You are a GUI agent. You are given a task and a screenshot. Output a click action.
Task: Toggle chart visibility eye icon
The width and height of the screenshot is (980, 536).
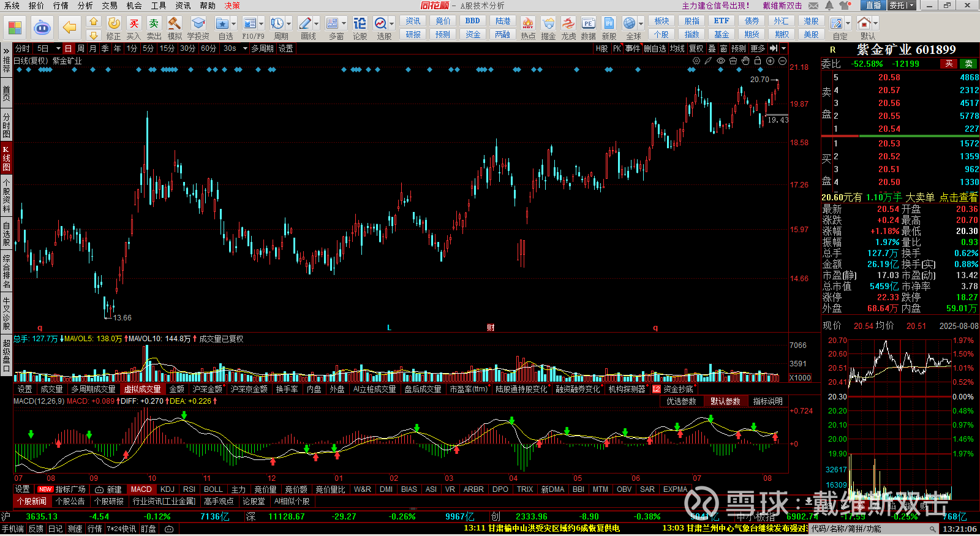tap(721, 61)
